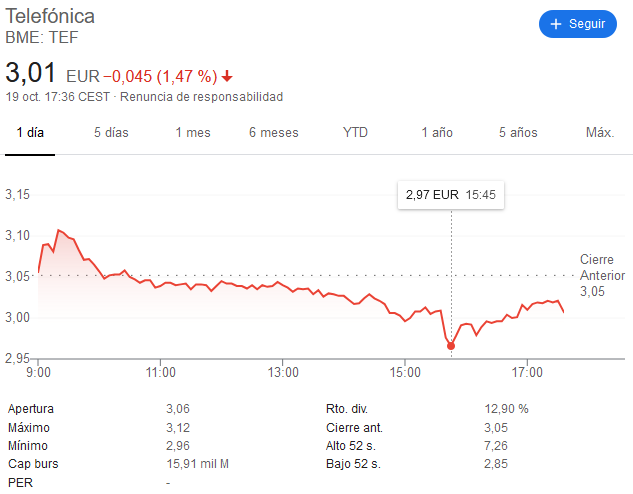Switch to the 1 año view

437,133
